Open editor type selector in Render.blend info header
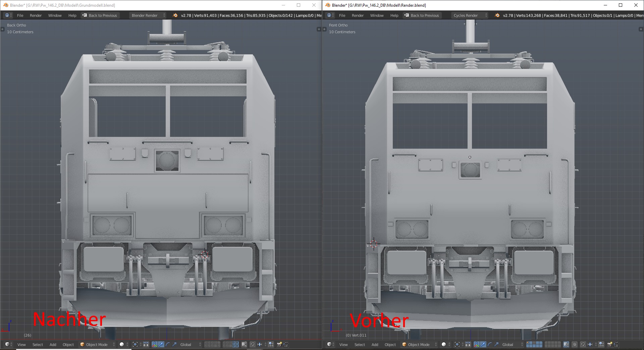 coord(330,15)
